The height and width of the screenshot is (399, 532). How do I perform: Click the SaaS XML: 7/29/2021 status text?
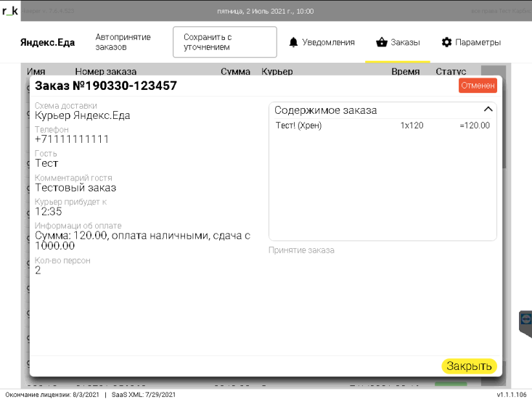click(x=144, y=395)
